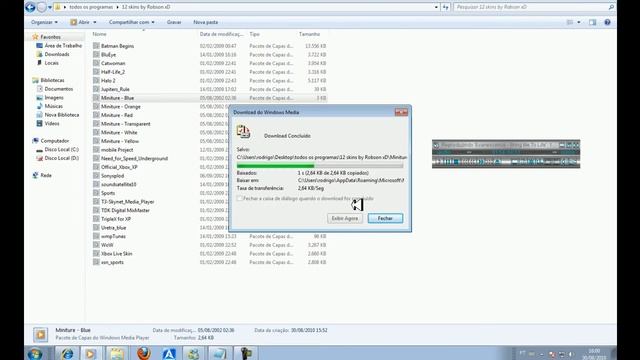Open Windows Media Player from taskbar
640x360 pixels.
click(x=90, y=353)
